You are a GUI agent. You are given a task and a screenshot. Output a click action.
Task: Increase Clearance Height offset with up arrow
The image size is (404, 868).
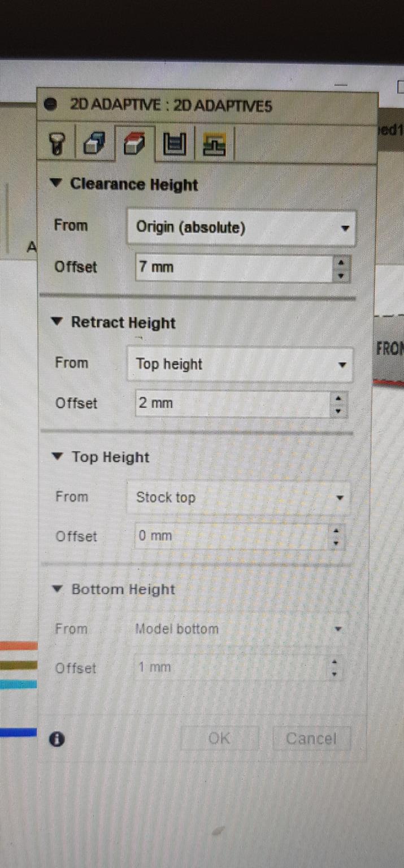tap(340, 262)
